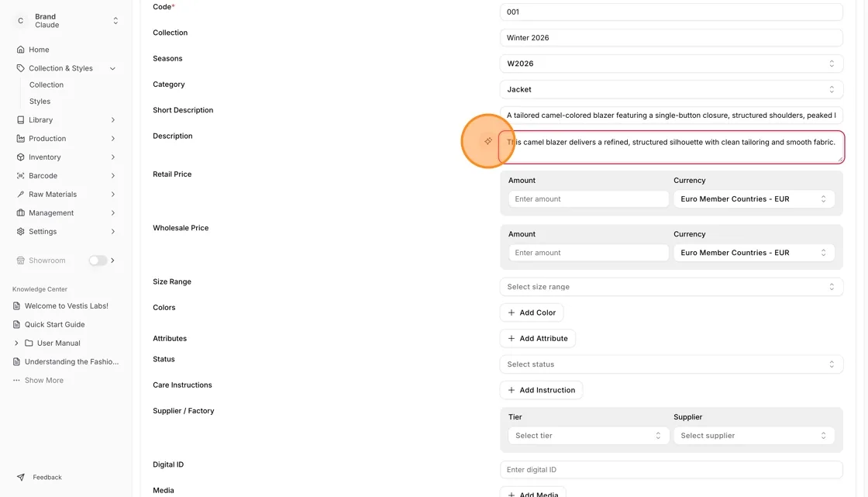
Task: Click the Raw Materials tool icon
Action: point(20,194)
